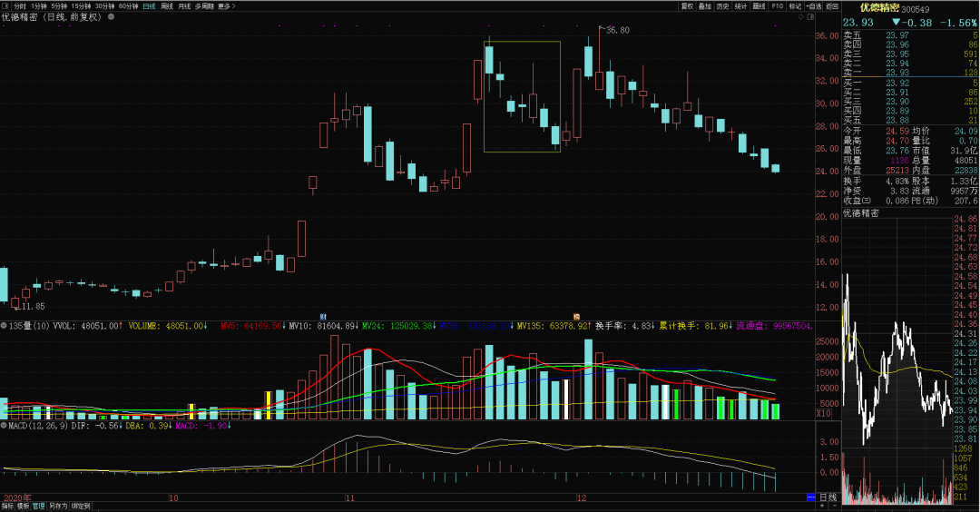Click the 收益(三) 0.086 row

877,201
